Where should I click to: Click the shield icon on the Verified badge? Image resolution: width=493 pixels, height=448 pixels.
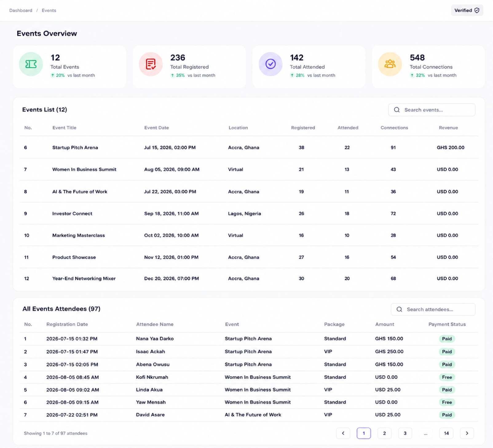(477, 10)
